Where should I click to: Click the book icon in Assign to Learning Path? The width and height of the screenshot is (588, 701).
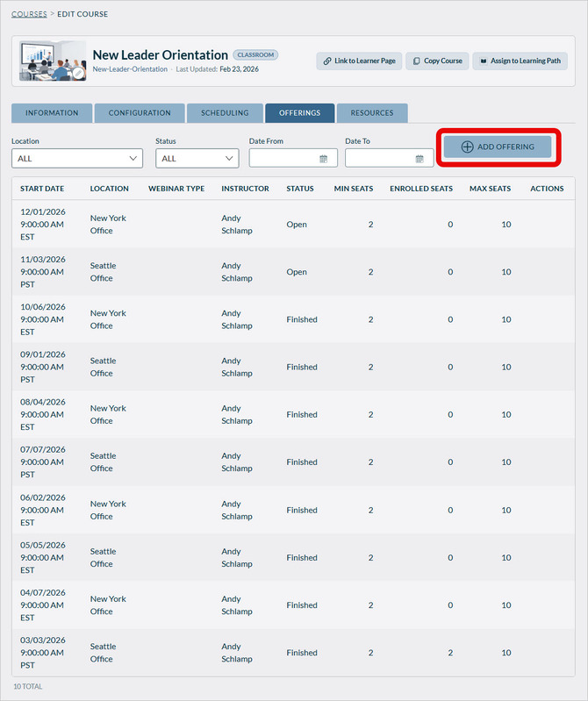point(484,61)
